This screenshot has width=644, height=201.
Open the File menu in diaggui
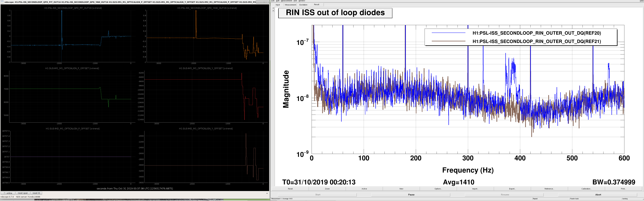273,1
